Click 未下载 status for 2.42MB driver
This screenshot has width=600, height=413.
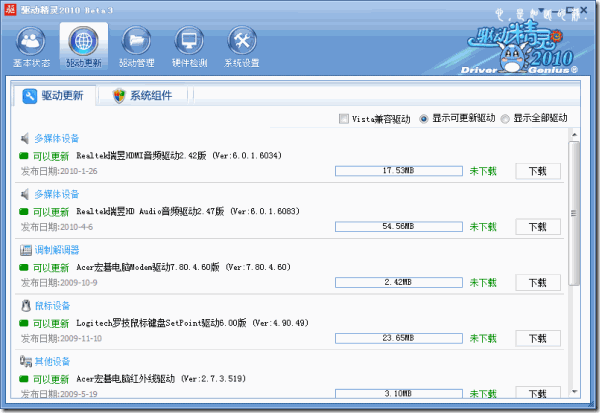point(483,283)
